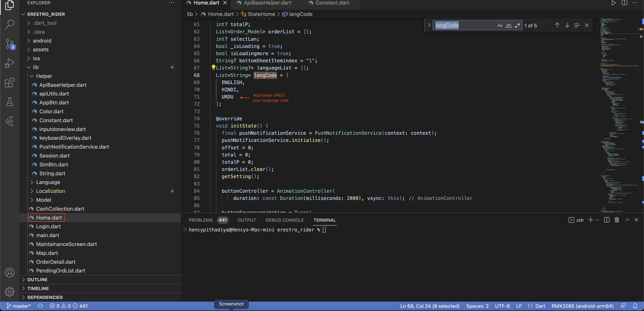This screenshot has height=311, width=644.
Task: Toggle Match Whole Word in find
Action: coord(508,25)
